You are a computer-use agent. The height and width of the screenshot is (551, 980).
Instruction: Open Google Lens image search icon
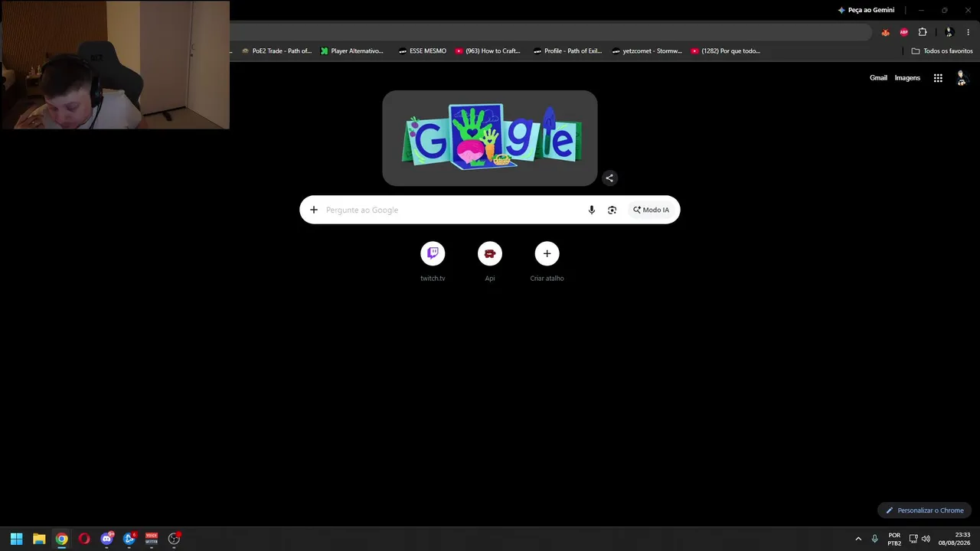pyautogui.click(x=612, y=210)
